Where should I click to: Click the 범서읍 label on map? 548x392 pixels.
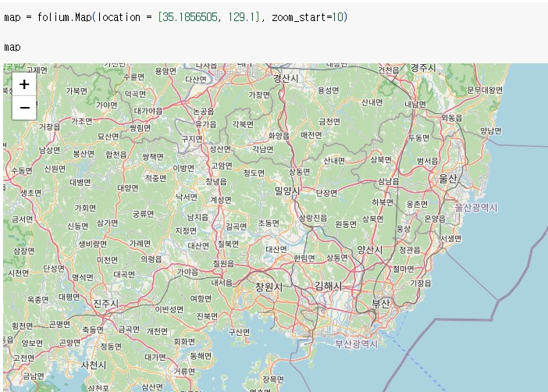428,161
